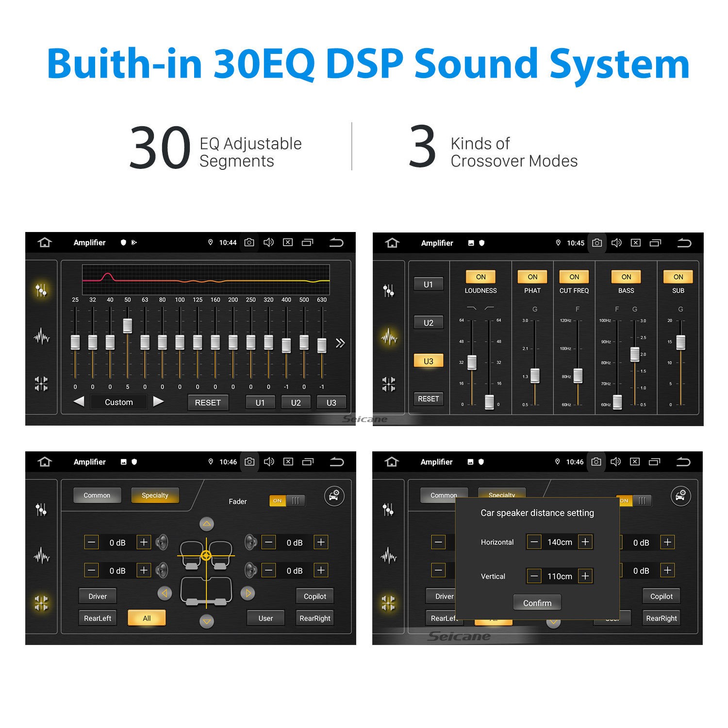Tap back arrow icon in 10:44 screen
728x728 pixels.
pyautogui.click(x=336, y=242)
